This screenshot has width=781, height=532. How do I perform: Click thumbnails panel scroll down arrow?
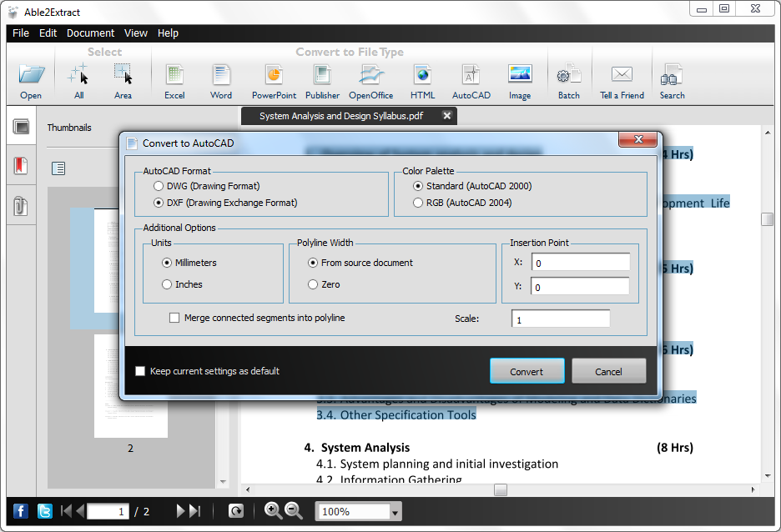[x=223, y=482]
